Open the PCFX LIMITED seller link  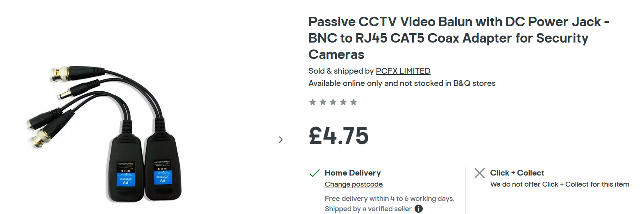click(403, 71)
